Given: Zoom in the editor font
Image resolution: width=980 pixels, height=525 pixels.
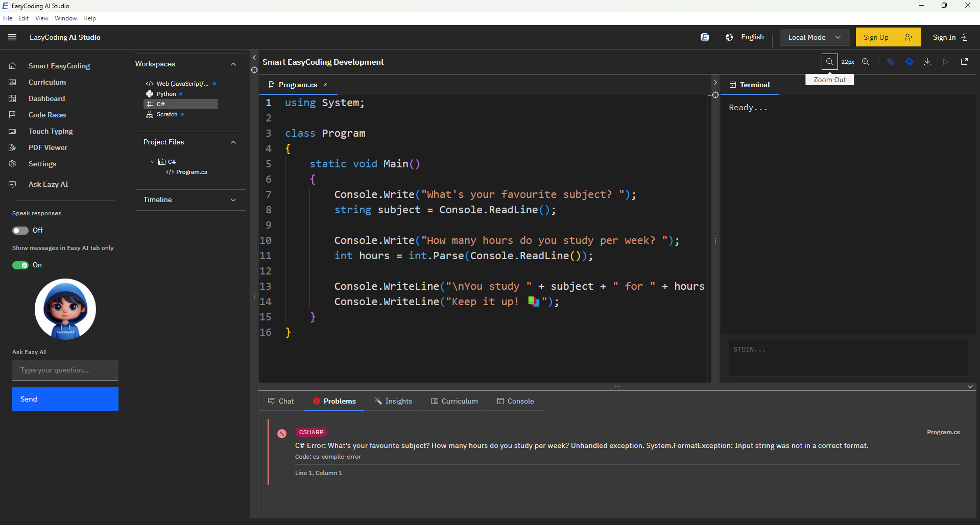Looking at the screenshot, I should 866,62.
